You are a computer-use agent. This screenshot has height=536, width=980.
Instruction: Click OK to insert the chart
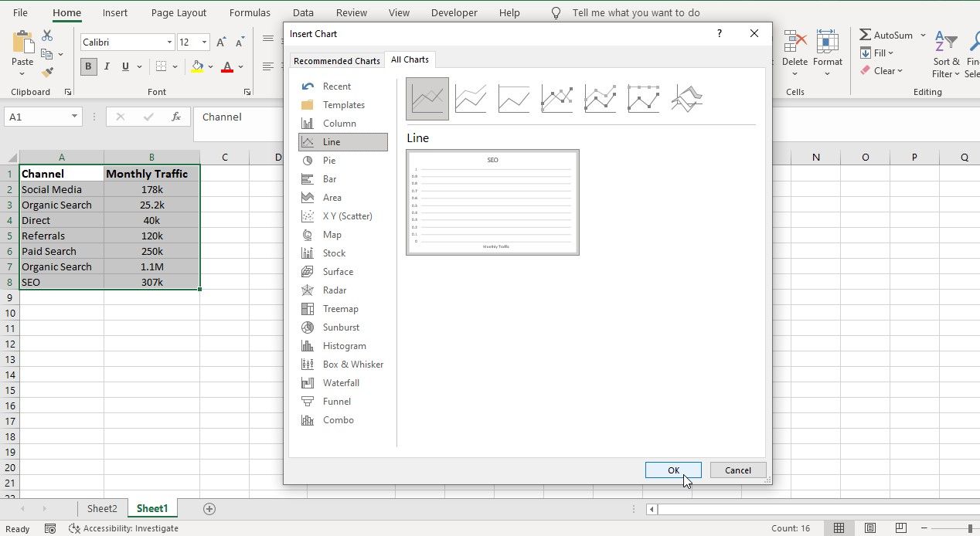tap(673, 470)
